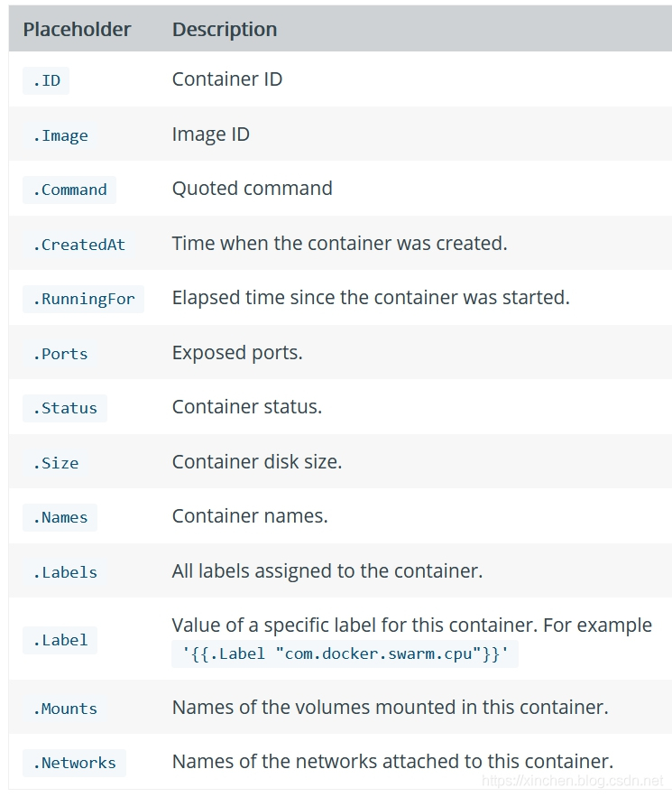This screenshot has width=672, height=797.
Task: Click the xinchen.blog.csdn.net watermark link
Action: click(573, 781)
